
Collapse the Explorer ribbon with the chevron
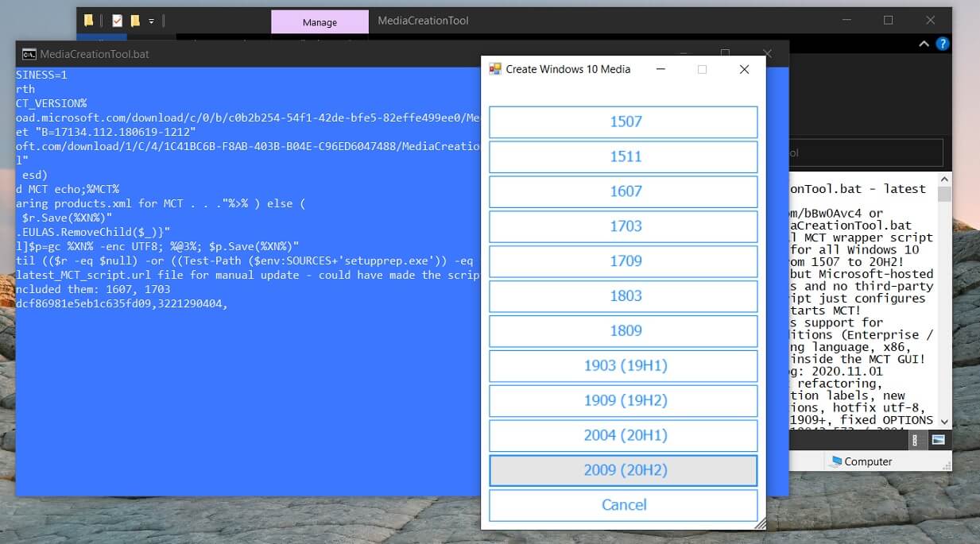tap(924, 44)
